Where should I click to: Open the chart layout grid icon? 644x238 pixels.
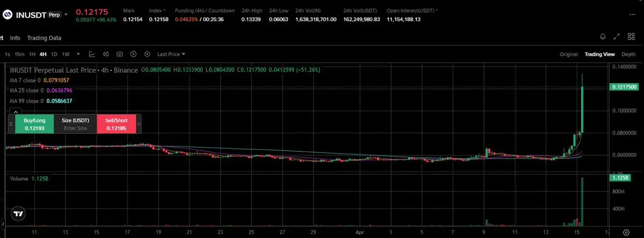coord(631,37)
